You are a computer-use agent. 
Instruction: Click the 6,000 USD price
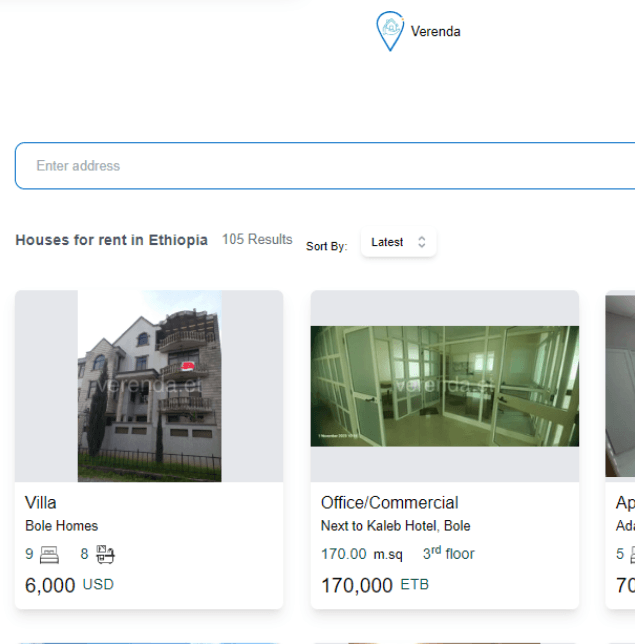(69, 585)
